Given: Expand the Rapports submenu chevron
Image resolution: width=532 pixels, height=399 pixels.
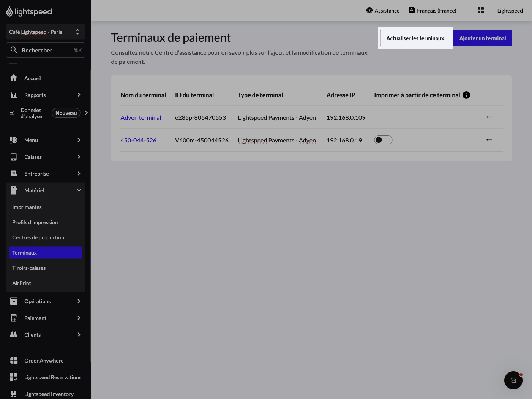Looking at the screenshot, I should coord(79,95).
